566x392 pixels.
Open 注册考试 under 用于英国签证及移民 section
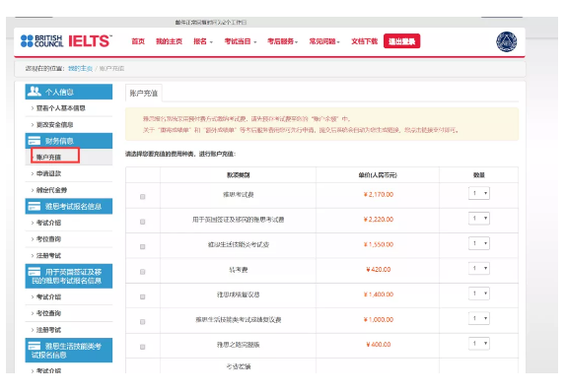click(x=48, y=330)
